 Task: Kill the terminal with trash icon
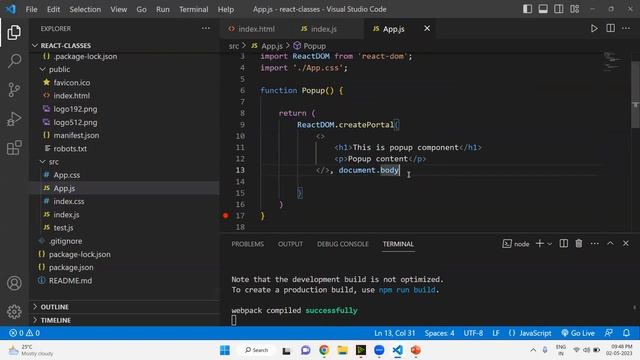[x=579, y=243]
